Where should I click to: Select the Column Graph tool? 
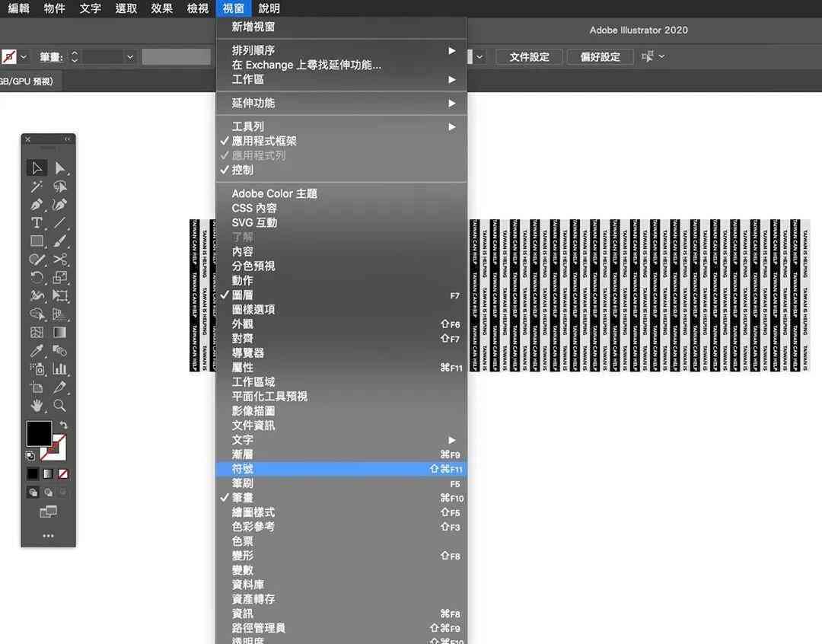coord(60,369)
